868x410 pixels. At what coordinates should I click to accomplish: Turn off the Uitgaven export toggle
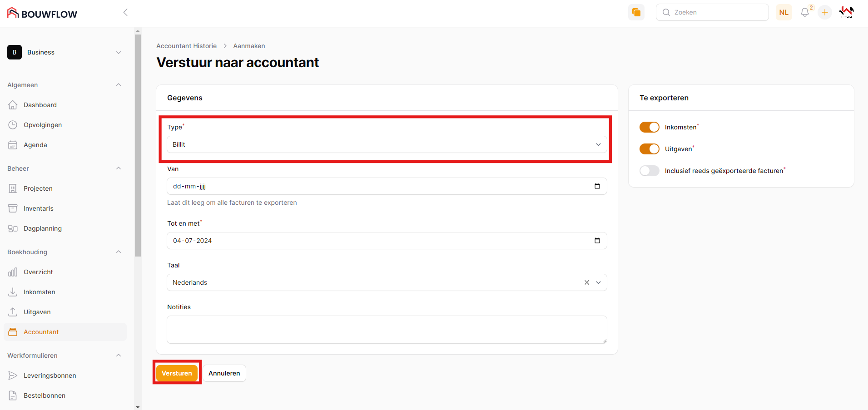(x=649, y=149)
